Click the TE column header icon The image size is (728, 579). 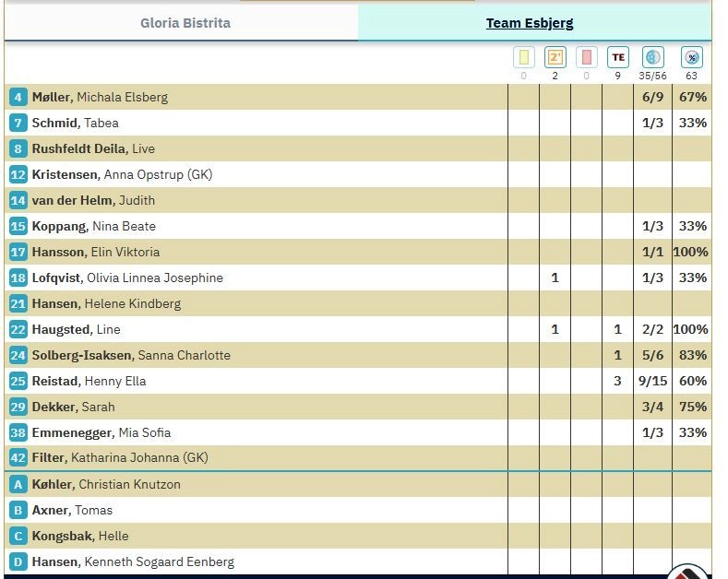coord(617,57)
